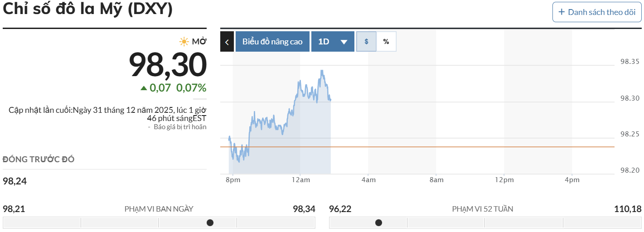644x232 pixels.
Task: Click the day range slider marker
Action: [210, 222]
